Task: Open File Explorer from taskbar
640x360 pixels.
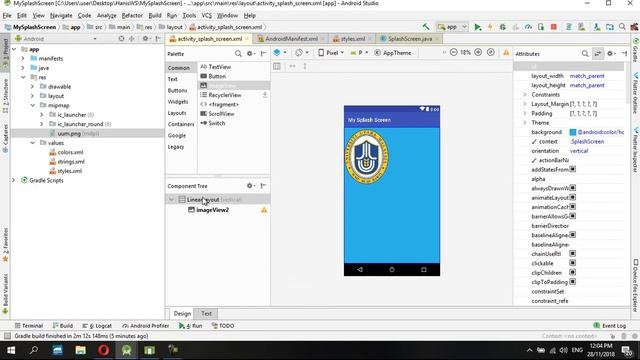Action: tap(80, 350)
